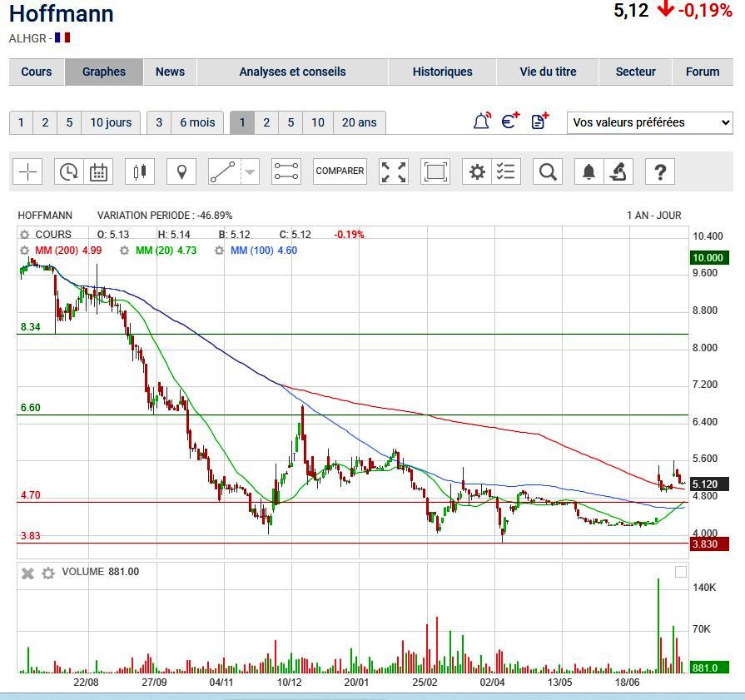
Task: Expand chart to fullscreen arrows icon
Action: pos(394,171)
